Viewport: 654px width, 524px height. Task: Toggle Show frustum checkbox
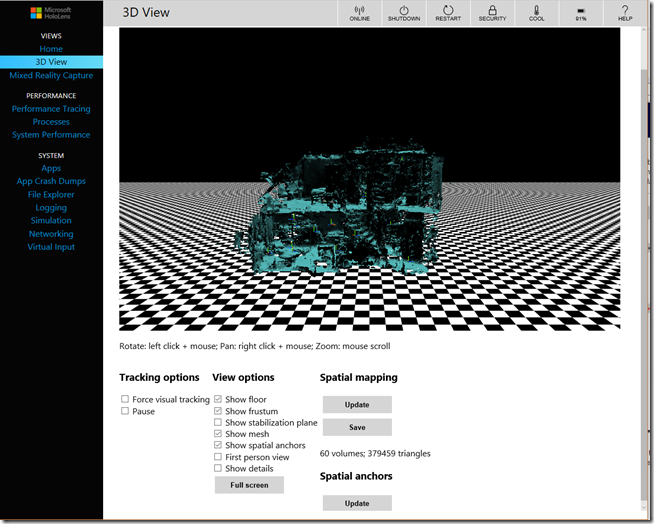point(218,411)
